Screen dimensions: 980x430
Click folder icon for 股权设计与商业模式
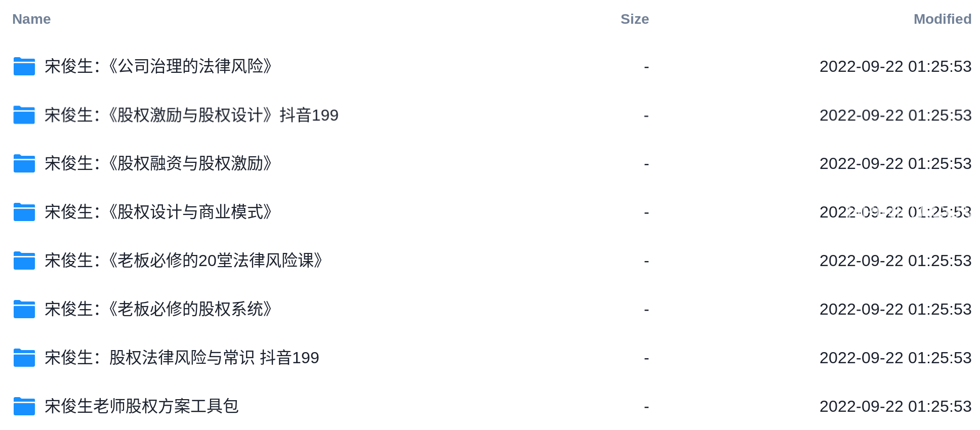click(24, 212)
